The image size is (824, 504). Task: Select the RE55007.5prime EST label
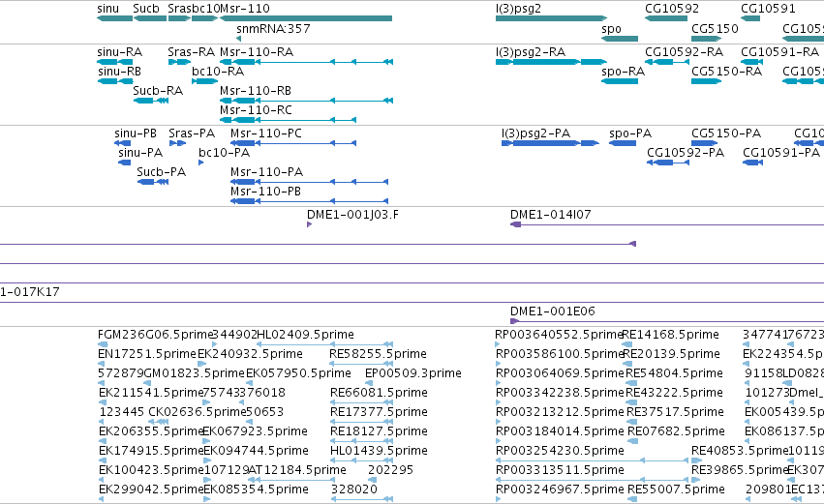coord(676,489)
